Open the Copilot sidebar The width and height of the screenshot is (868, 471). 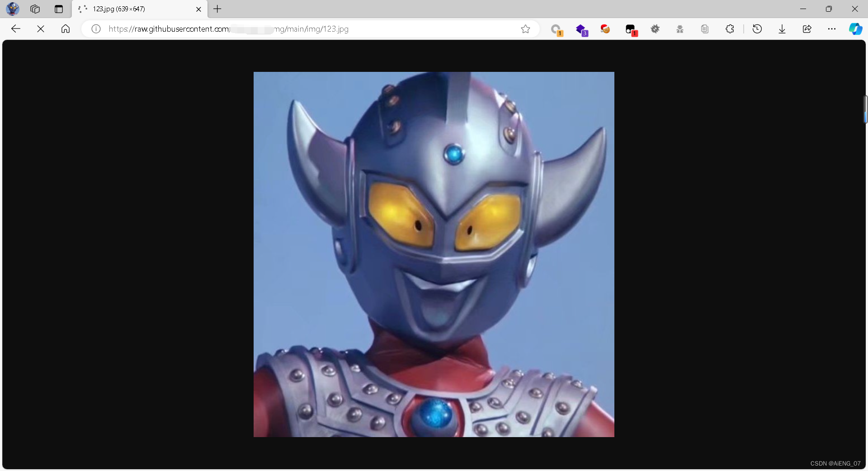[x=855, y=29]
